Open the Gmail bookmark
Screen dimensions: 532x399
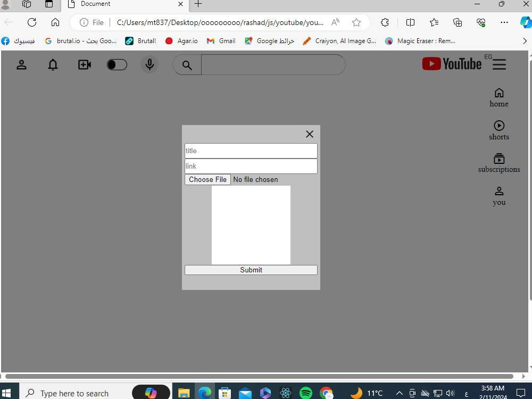[221, 41]
